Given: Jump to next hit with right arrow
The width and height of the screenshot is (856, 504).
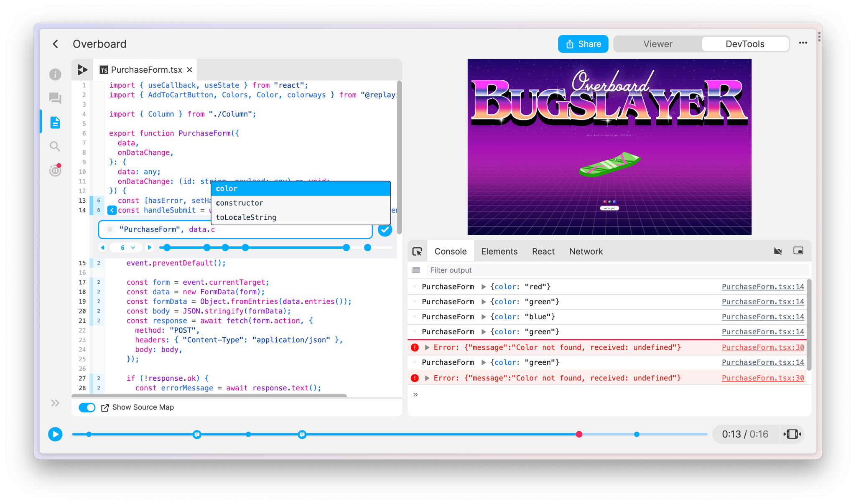Looking at the screenshot, I should (150, 247).
